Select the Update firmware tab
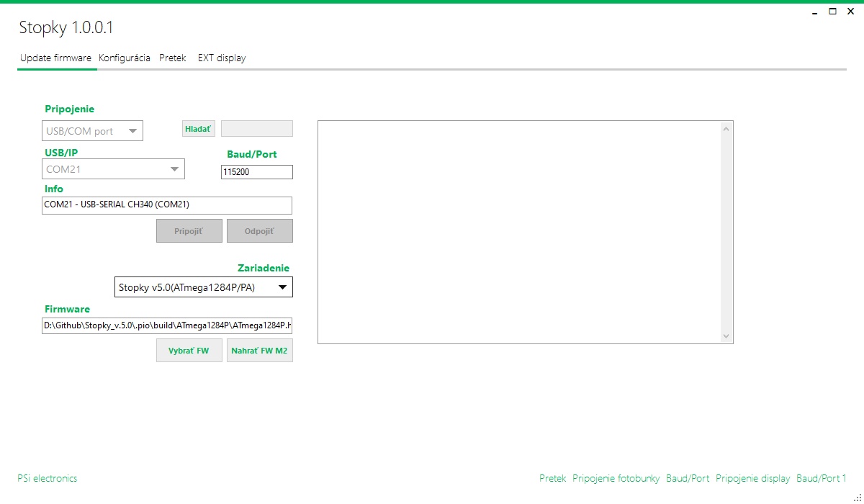The image size is (864, 504). [x=55, y=58]
